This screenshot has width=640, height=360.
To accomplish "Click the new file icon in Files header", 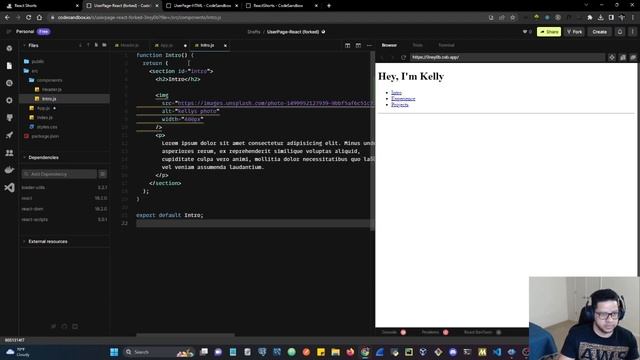I will (96, 45).
